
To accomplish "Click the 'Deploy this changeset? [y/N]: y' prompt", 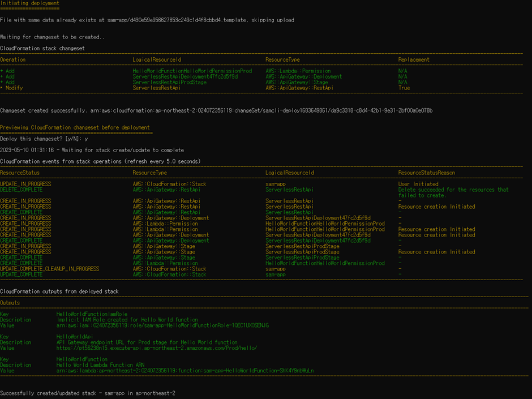I will point(44,139).
